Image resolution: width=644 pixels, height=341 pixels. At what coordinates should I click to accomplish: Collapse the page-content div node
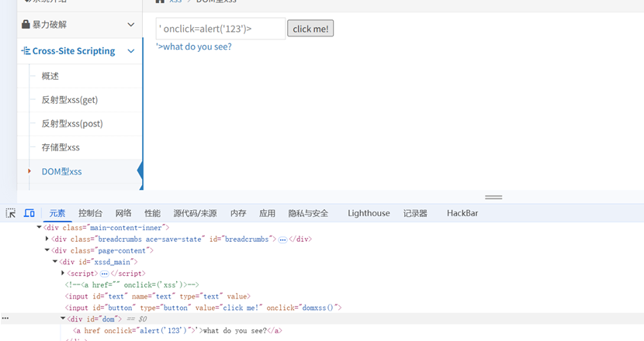pos(47,250)
